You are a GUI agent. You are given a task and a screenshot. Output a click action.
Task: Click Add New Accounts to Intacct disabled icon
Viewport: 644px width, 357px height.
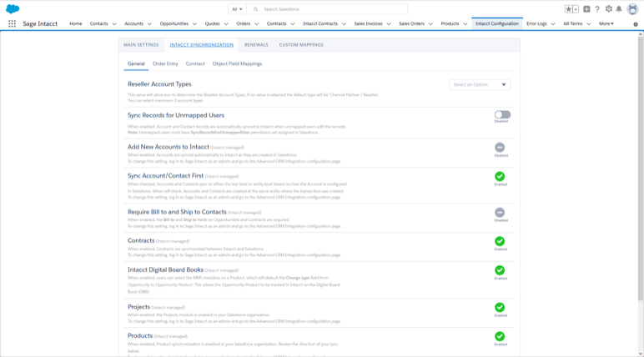500,147
